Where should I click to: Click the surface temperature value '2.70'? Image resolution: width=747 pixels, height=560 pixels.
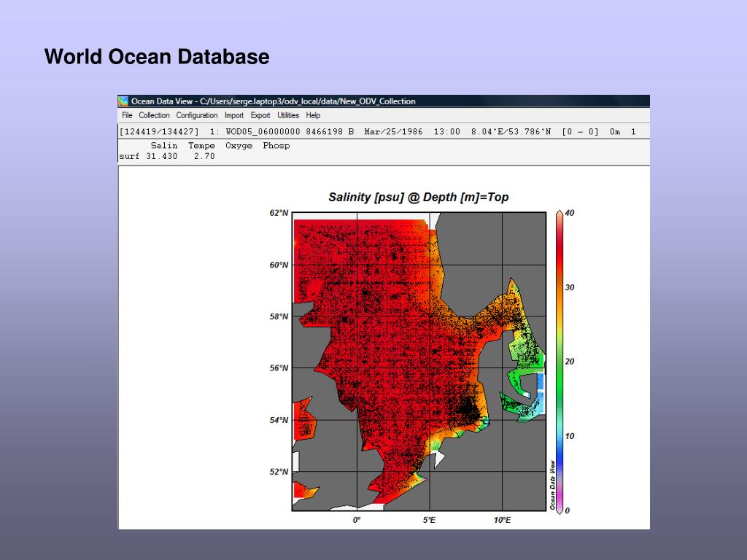[204, 156]
